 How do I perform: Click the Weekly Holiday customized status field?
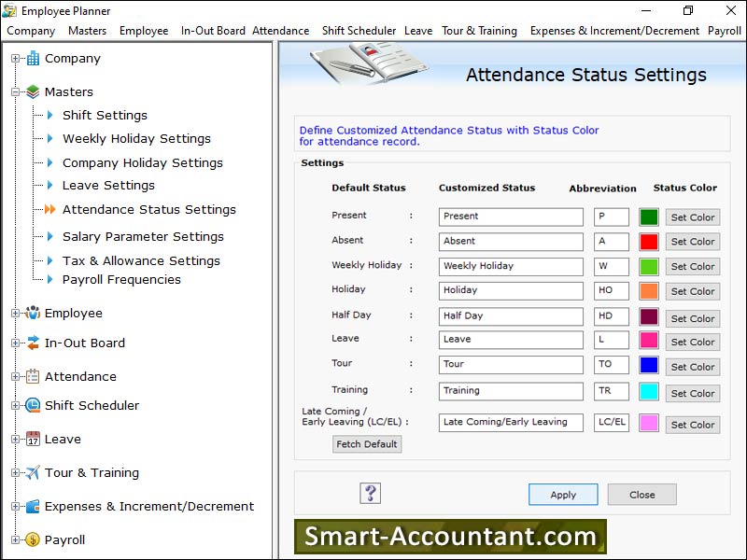click(511, 266)
